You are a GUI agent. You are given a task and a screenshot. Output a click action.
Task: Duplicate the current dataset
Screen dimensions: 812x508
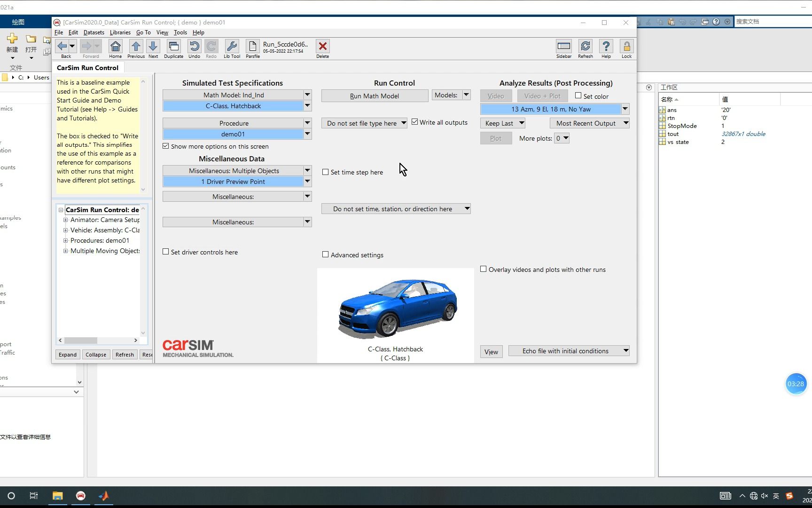pyautogui.click(x=173, y=47)
